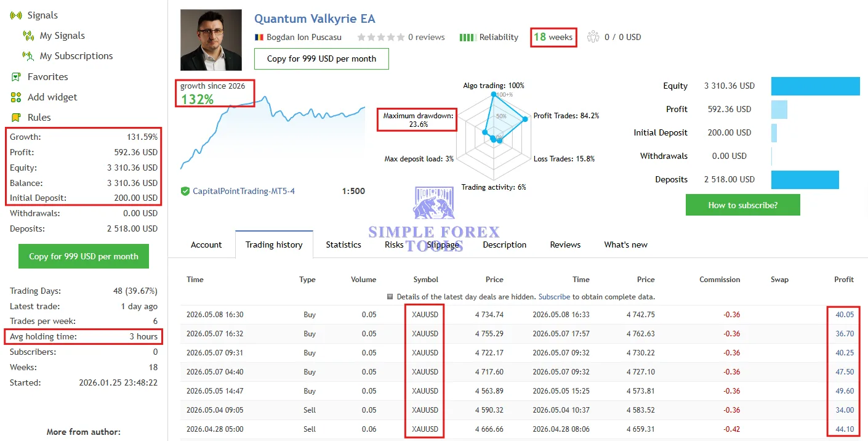
Task: Open Favorites in sidebar
Action: (48, 77)
